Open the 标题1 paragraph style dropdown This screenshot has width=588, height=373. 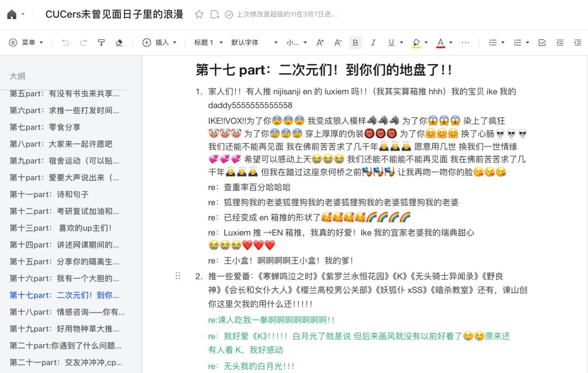[207, 42]
